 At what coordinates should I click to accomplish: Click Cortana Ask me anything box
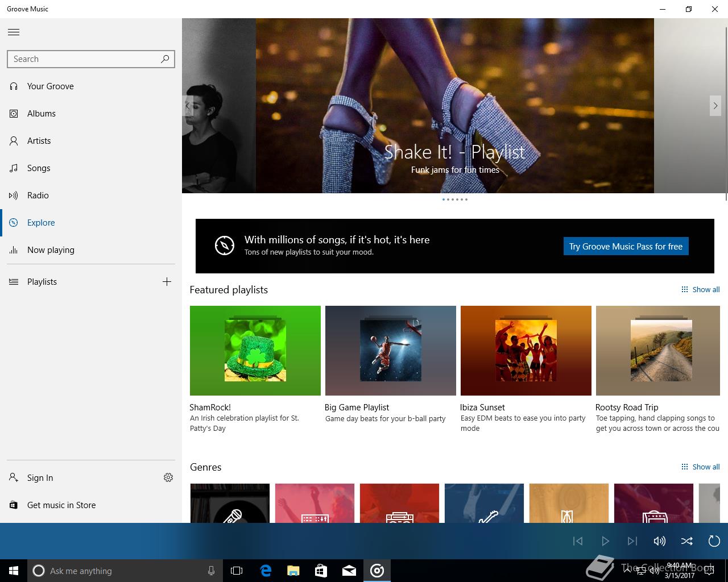pos(125,571)
